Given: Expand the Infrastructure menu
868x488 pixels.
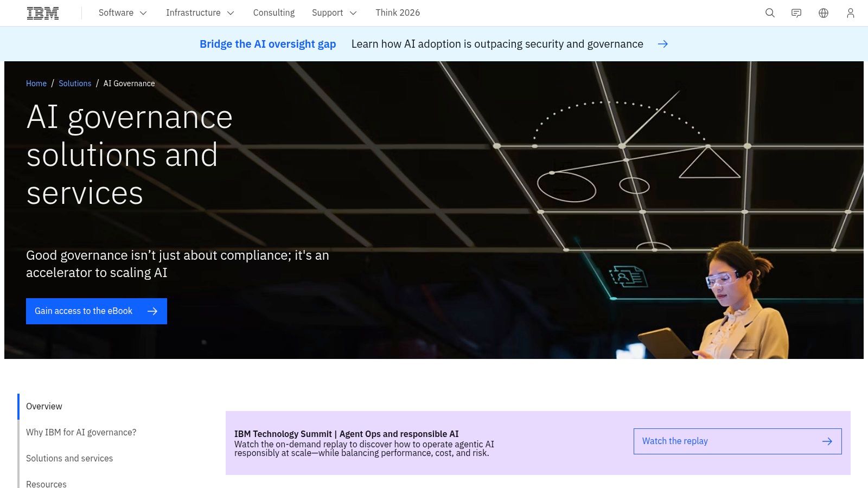Looking at the screenshot, I should [200, 12].
